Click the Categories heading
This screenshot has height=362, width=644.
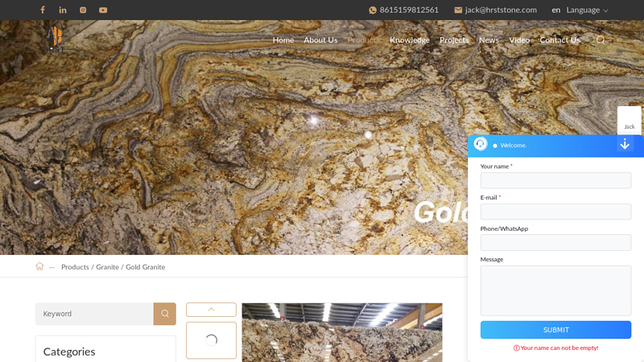(x=69, y=352)
